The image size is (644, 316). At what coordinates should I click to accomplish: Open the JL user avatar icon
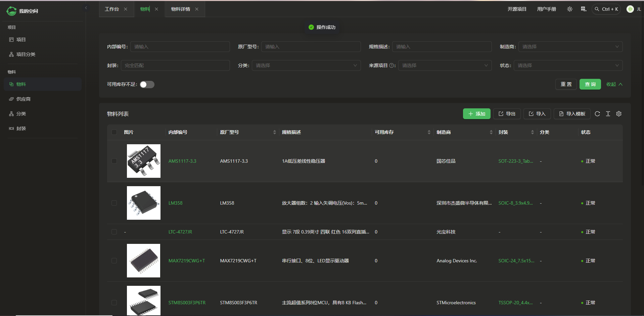[630, 9]
